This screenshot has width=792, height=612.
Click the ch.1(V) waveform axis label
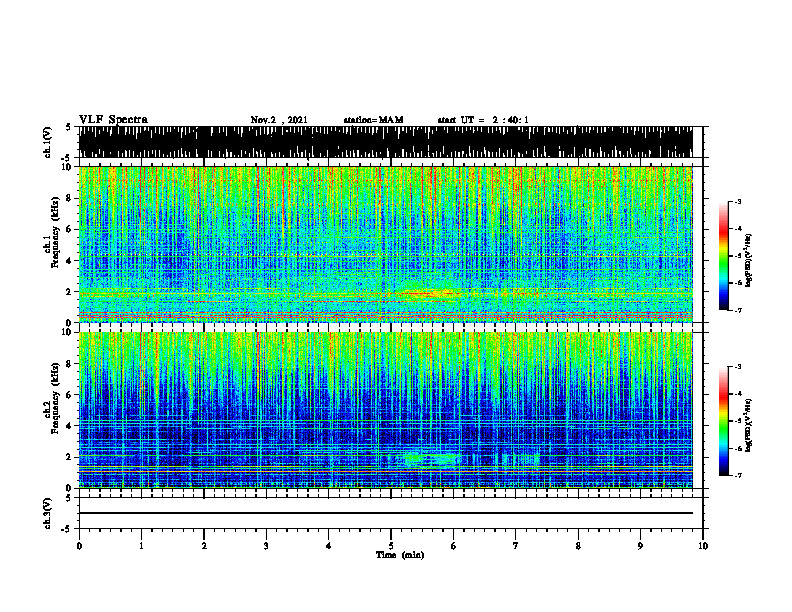click(x=47, y=142)
